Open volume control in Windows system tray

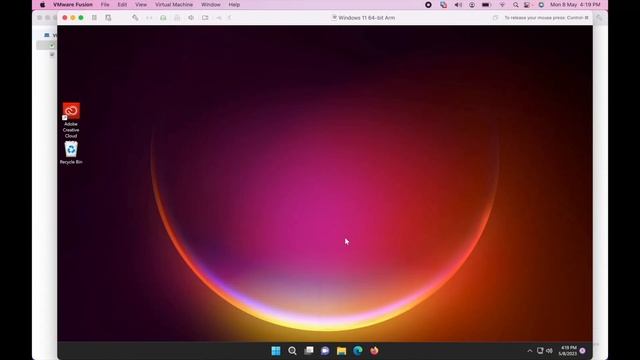tap(549, 351)
